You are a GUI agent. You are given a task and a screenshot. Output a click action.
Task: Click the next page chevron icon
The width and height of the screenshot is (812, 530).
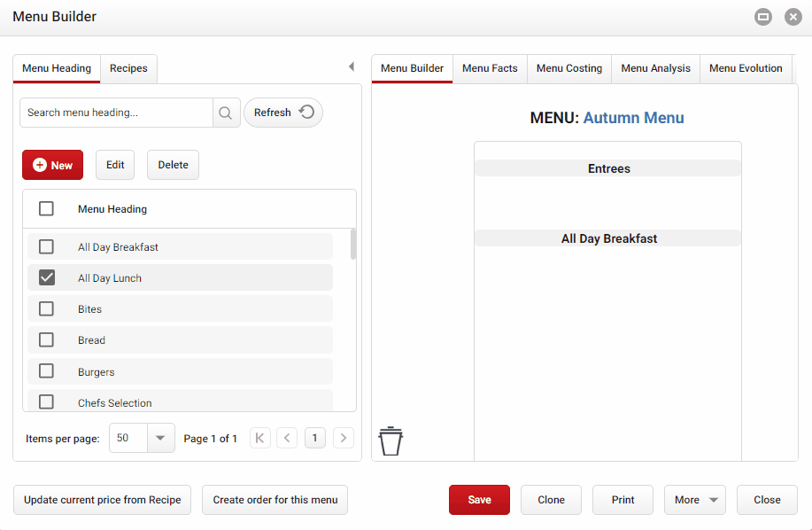pyautogui.click(x=344, y=438)
